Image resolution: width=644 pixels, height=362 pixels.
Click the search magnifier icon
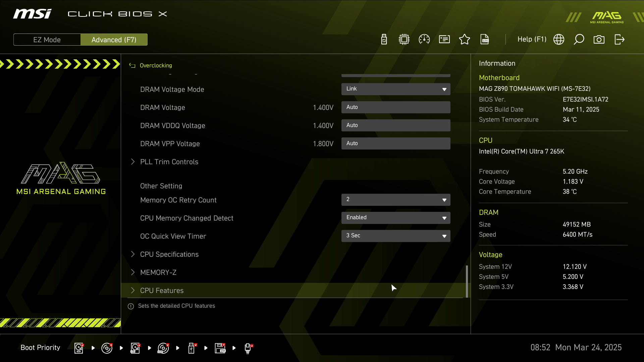[x=579, y=40]
